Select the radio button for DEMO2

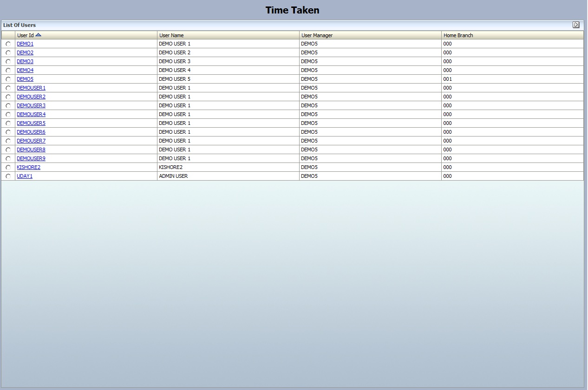pos(8,53)
